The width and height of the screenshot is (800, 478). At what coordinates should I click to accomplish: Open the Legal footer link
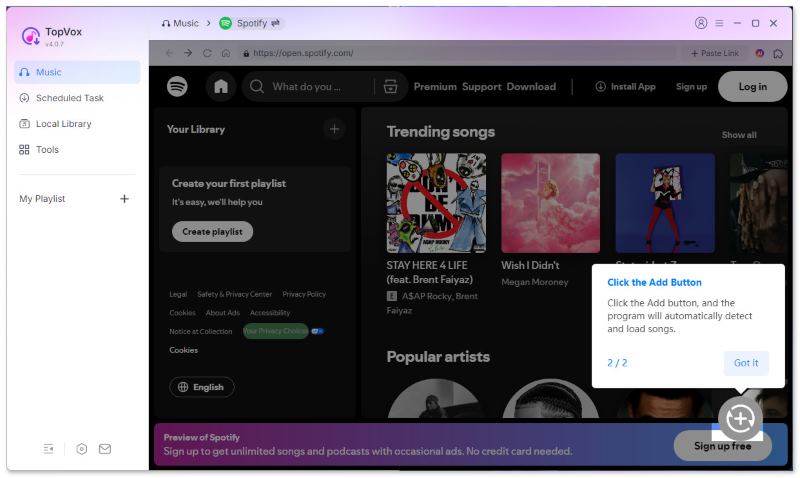[x=178, y=294]
